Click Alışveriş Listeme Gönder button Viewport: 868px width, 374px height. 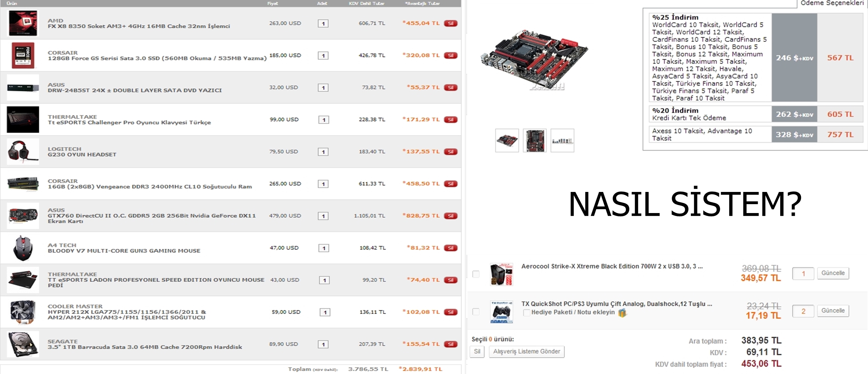pos(527,352)
